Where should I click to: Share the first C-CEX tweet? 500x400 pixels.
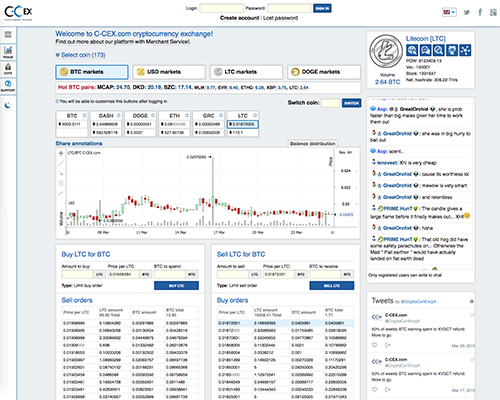pyautogui.click(x=388, y=345)
